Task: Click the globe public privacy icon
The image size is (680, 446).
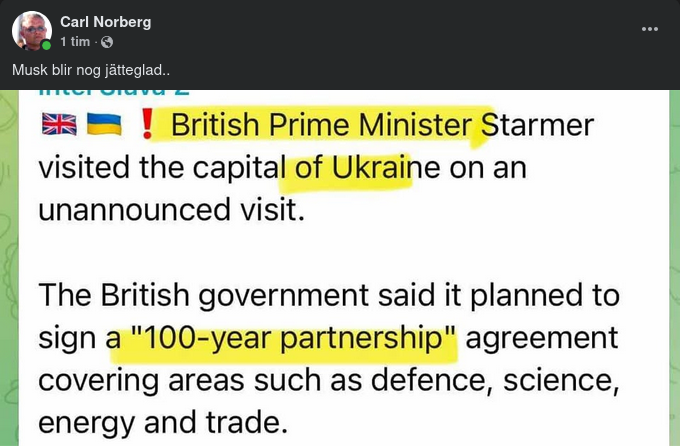Action: pyautogui.click(x=107, y=42)
